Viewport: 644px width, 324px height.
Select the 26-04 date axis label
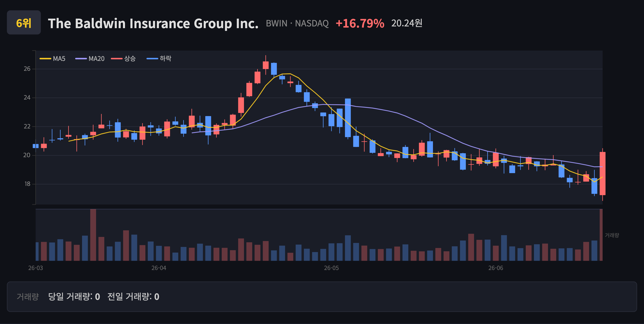point(159,268)
